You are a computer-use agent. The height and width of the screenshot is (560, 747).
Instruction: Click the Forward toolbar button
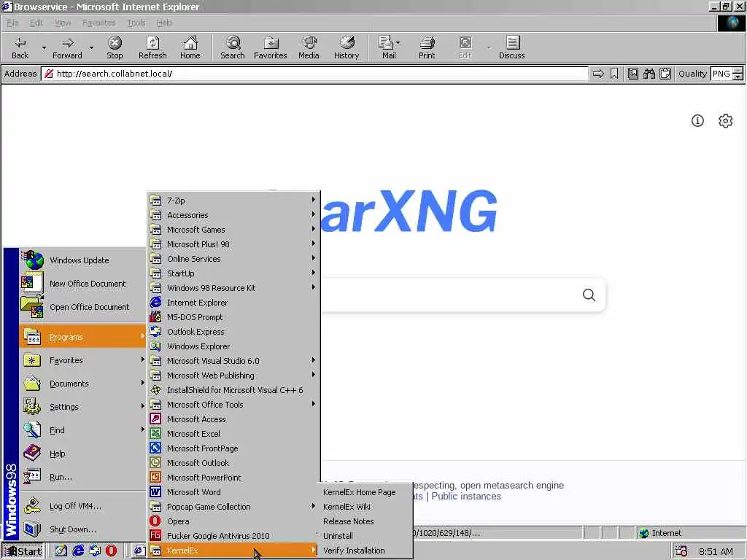67,47
